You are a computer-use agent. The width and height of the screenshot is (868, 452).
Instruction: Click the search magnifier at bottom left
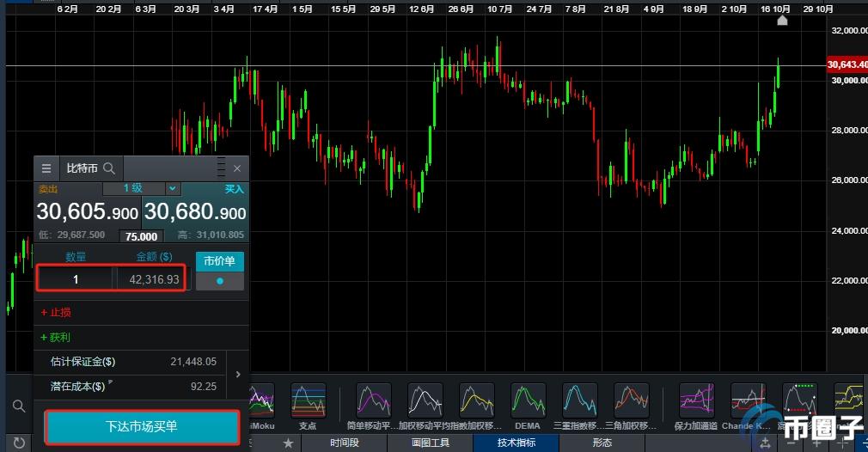point(19,406)
